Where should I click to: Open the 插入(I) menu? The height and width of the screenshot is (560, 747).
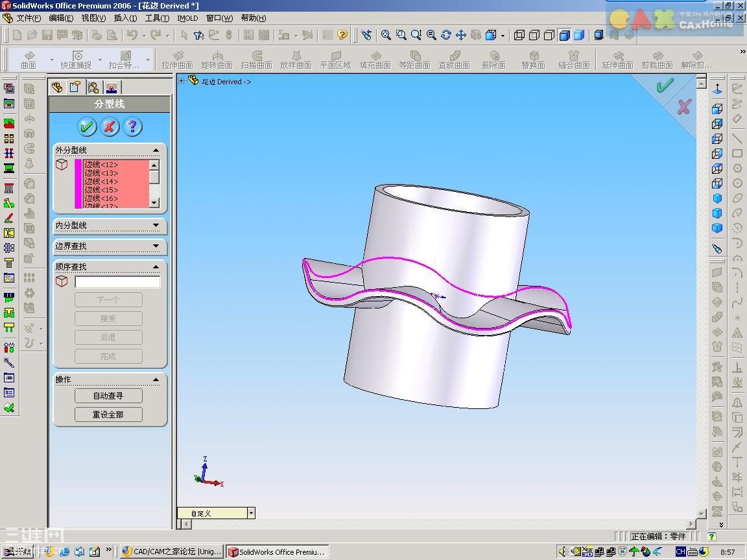tap(125, 18)
